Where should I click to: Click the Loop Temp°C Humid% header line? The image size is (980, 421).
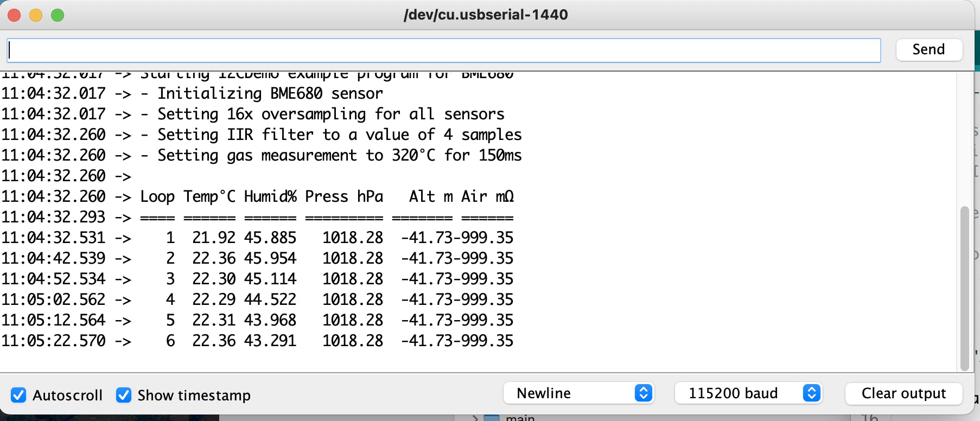tap(326, 196)
